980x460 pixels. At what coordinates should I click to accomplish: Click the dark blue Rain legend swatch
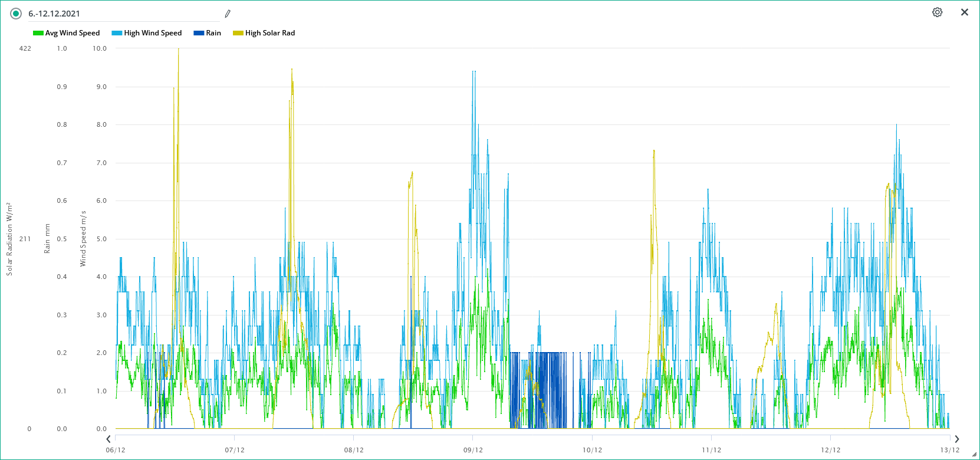coord(199,33)
